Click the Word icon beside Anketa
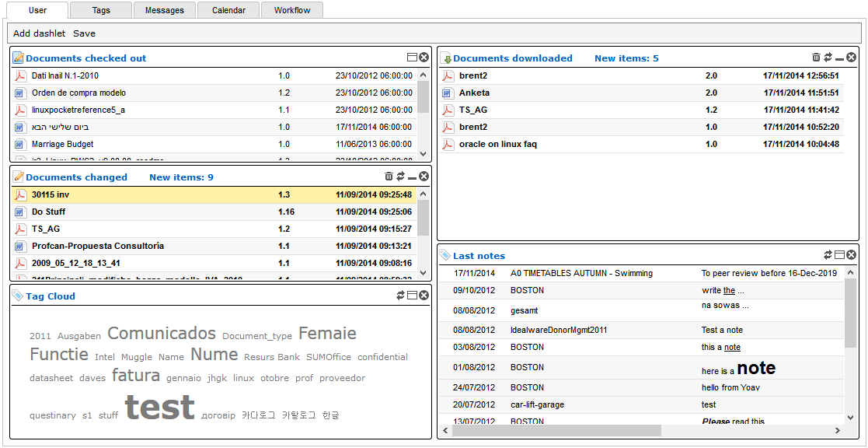The image size is (868, 448). pos(448,93)
